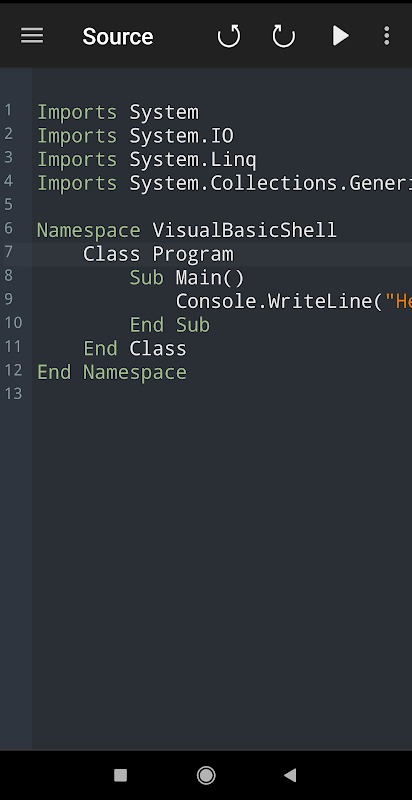Viewport: 412px width, 800px height.
Task: Tap Android home circle button
Action: pos(206,776)
